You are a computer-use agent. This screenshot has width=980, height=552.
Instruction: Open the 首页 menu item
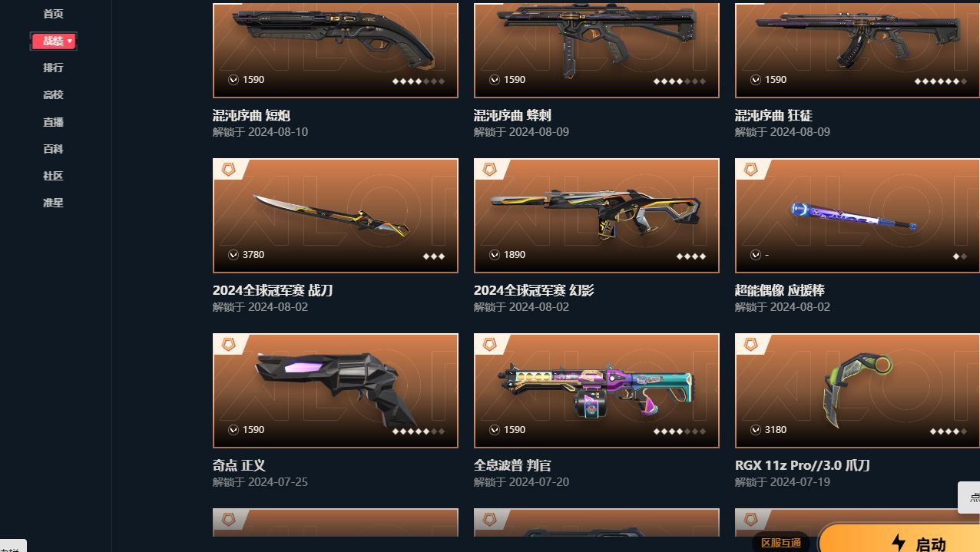tap(53, 14)
